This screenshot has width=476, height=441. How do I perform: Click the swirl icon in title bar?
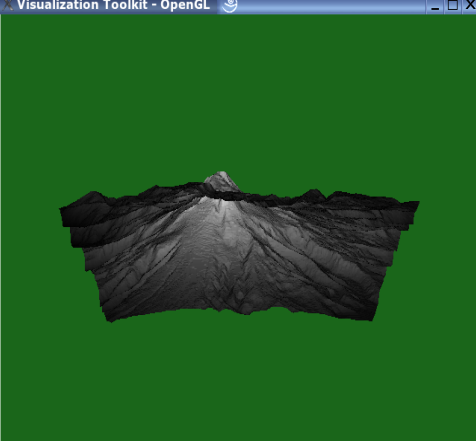tap(229, 5)
